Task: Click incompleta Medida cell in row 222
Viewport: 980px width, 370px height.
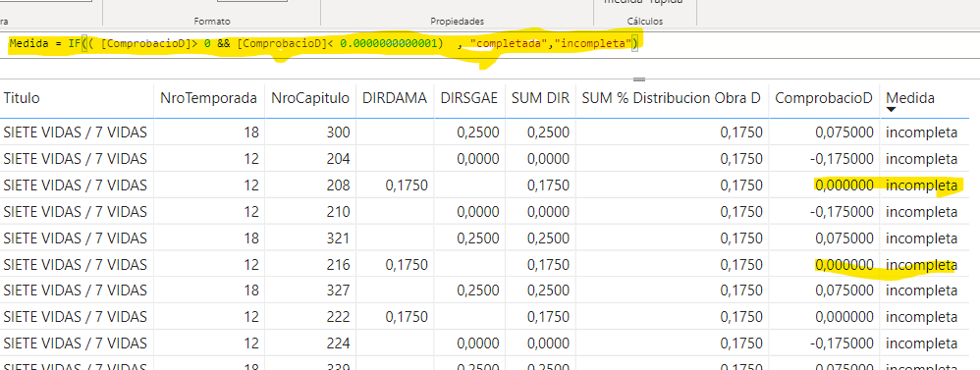Action: pyautogui.click(x=921, y=317)
